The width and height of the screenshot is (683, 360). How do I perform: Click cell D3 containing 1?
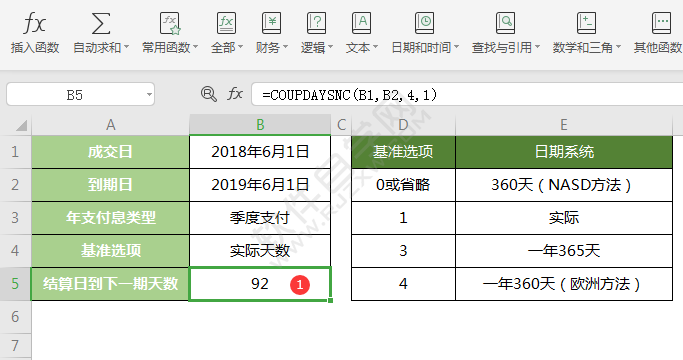[x=403, y=217]
